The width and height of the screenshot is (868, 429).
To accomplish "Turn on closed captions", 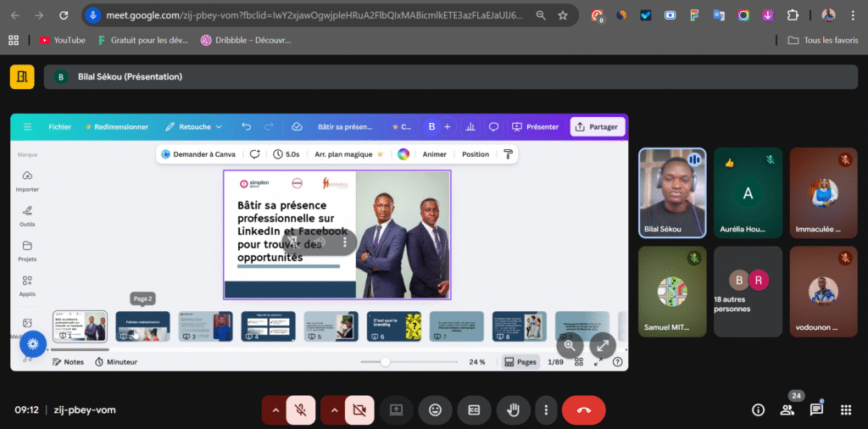I will (x=474, y=409).
